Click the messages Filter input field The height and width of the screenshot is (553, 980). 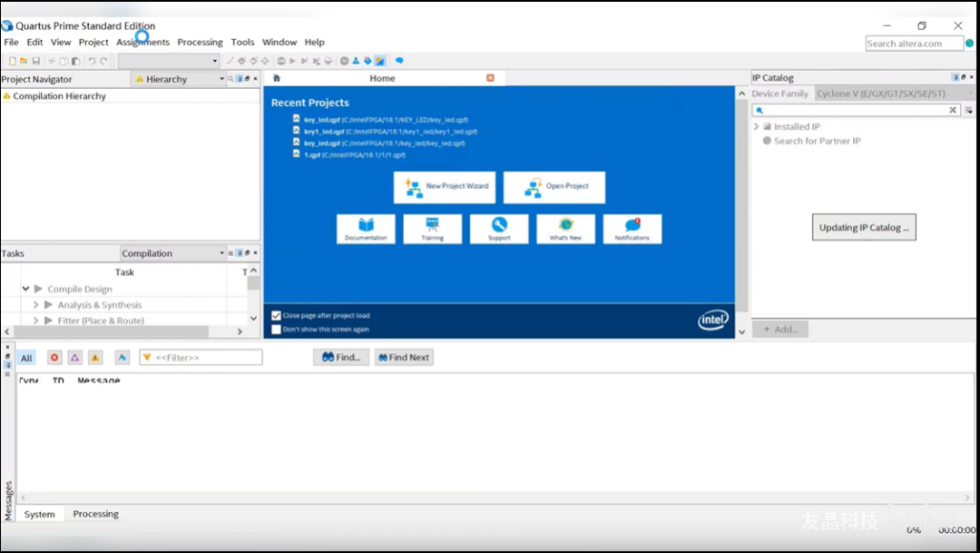coord(201,358)
